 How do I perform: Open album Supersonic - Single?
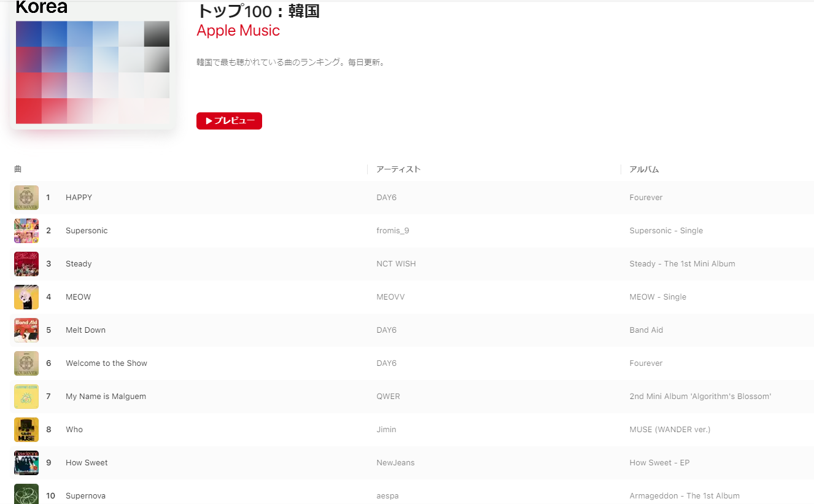click(x=666, y=231)
